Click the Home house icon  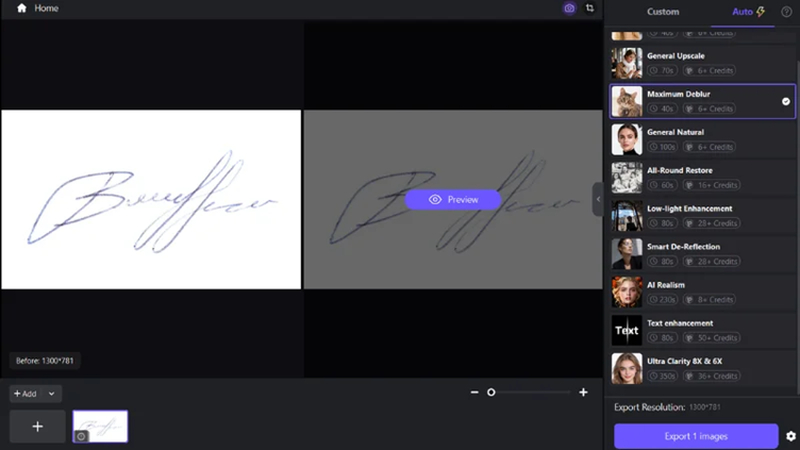21,8
